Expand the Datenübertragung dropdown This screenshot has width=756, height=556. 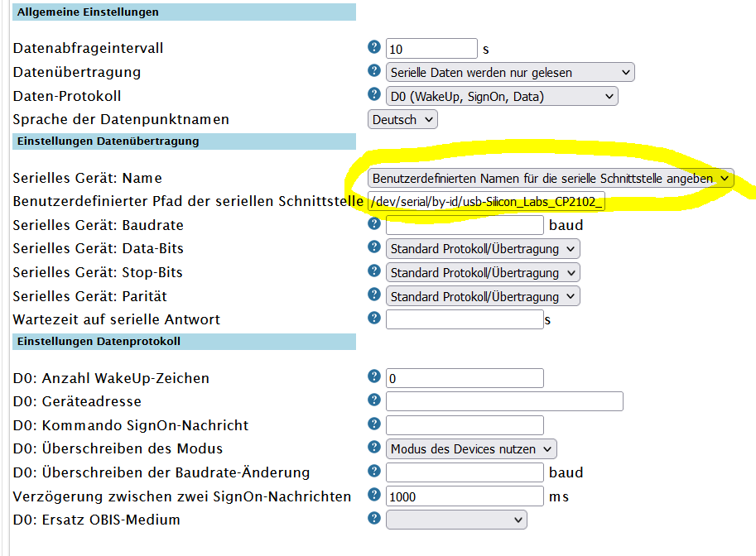click(510, 72)
